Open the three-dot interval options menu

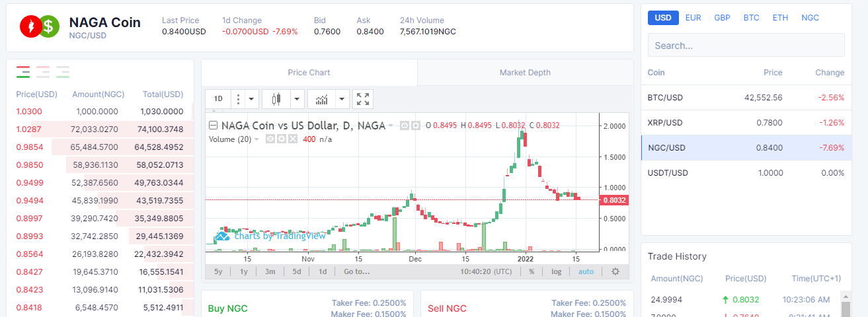coord(238,99)
